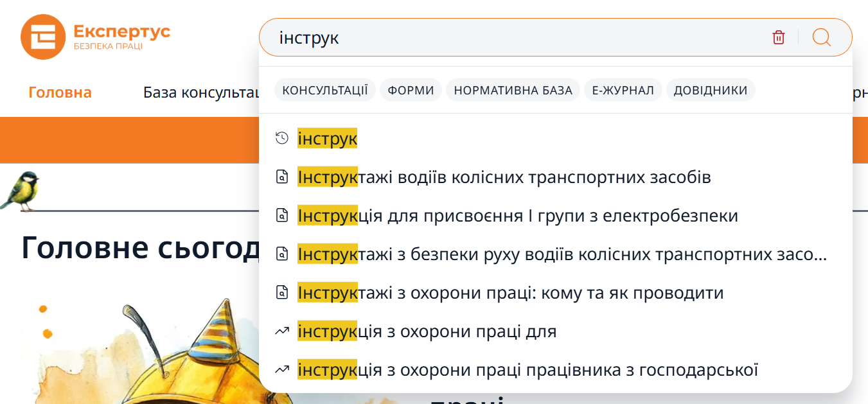Pick suggestion 'інструкція з охорони праці працівника з господарської'

click(x=527, y=370)
